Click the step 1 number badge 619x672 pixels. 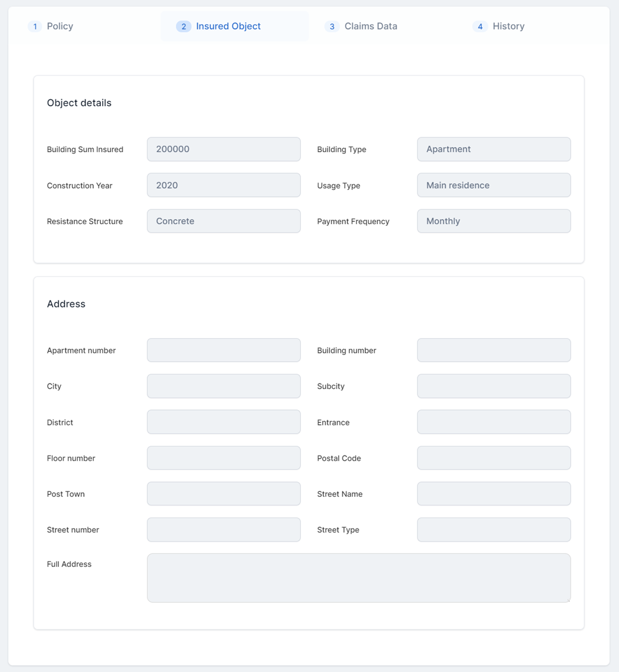pos(35,27)
